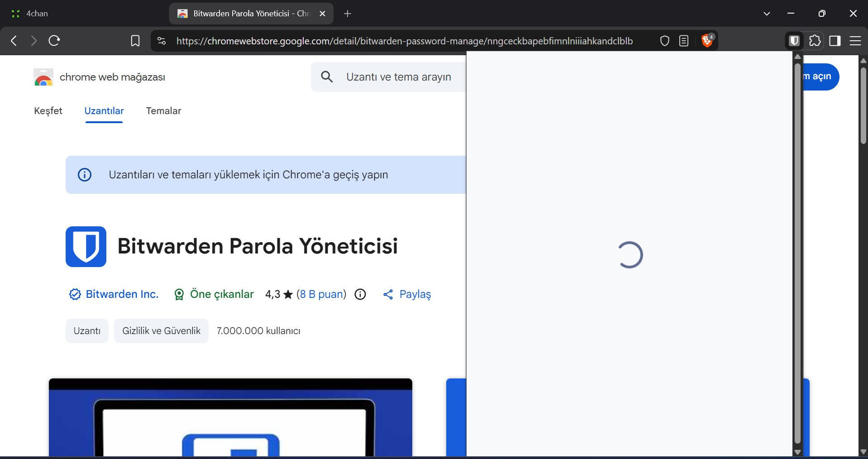Select the Bitwarden Parola Yöneticisi tab
The image size is (868, 459).
[x=251, y=14]
